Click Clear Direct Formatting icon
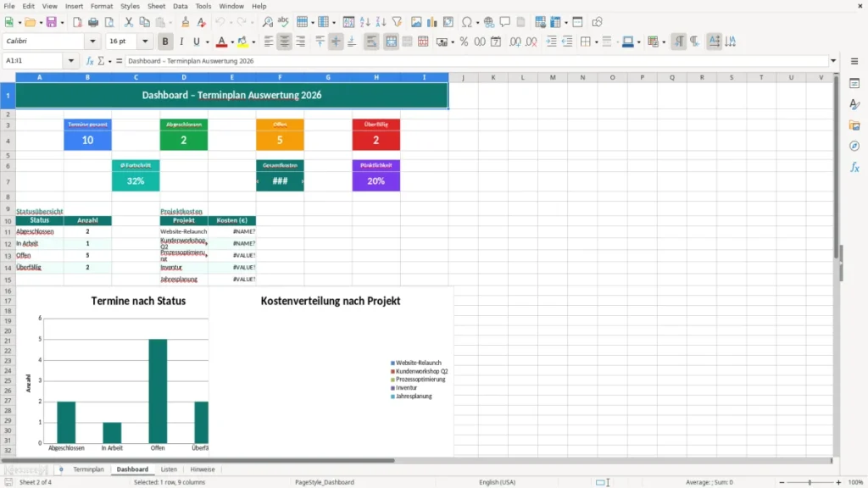Screen dimensions: 868x488 point(202,22)
